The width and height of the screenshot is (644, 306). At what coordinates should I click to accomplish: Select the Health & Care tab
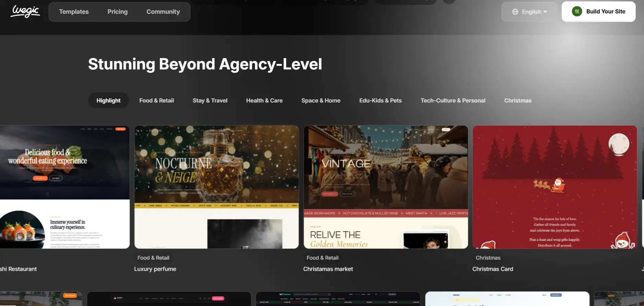[x=264, y=100]
